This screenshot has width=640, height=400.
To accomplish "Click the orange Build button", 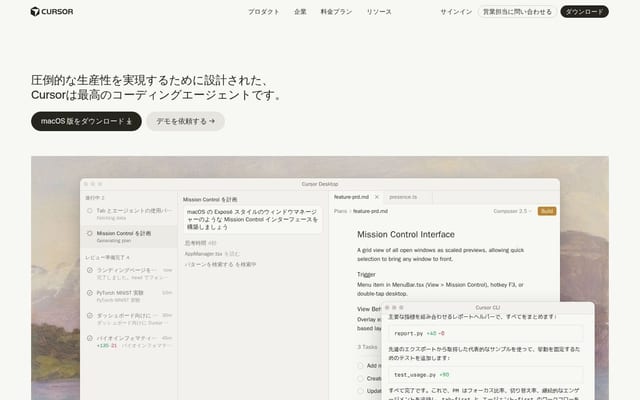I will click(547, 211).
